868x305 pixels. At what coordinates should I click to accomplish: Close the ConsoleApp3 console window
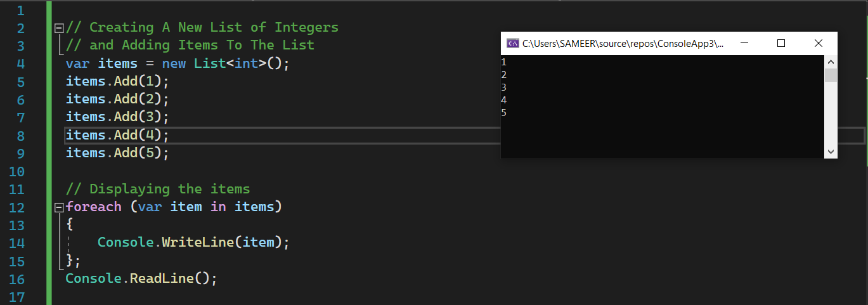pos(819,44)
